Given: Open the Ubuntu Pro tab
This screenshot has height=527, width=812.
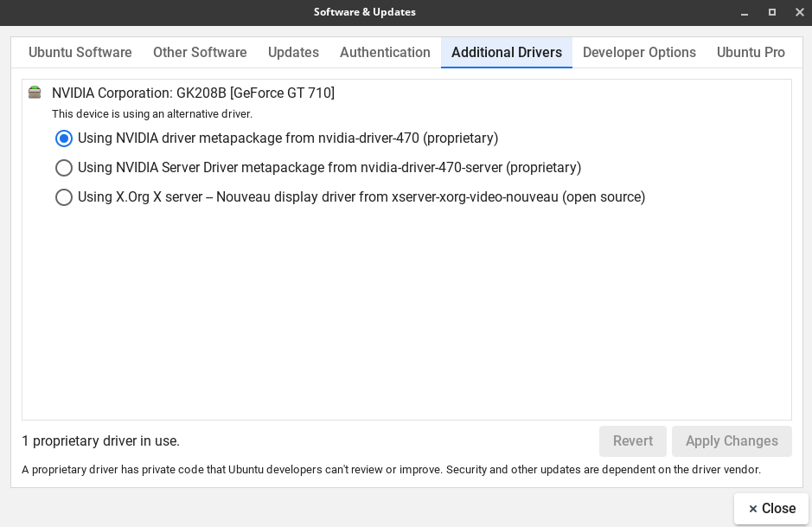Looking at the screenshot, I should click(751, 52).
